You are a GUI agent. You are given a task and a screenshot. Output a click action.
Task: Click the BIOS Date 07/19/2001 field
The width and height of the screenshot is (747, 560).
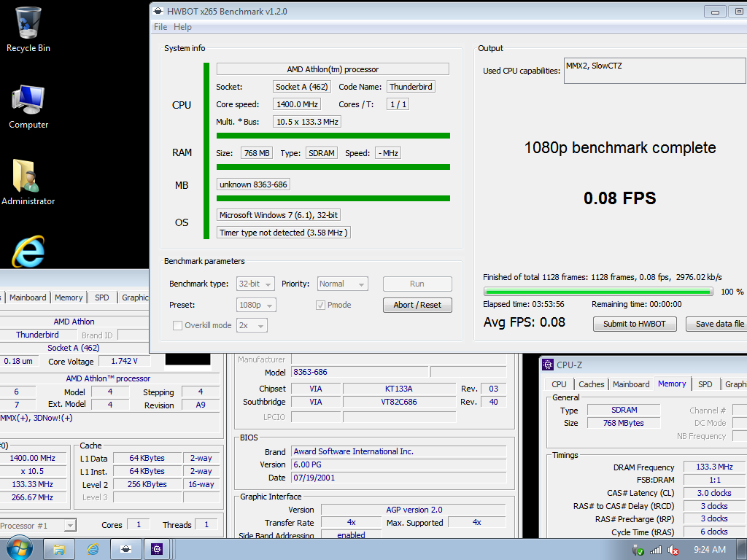point(399,478)
